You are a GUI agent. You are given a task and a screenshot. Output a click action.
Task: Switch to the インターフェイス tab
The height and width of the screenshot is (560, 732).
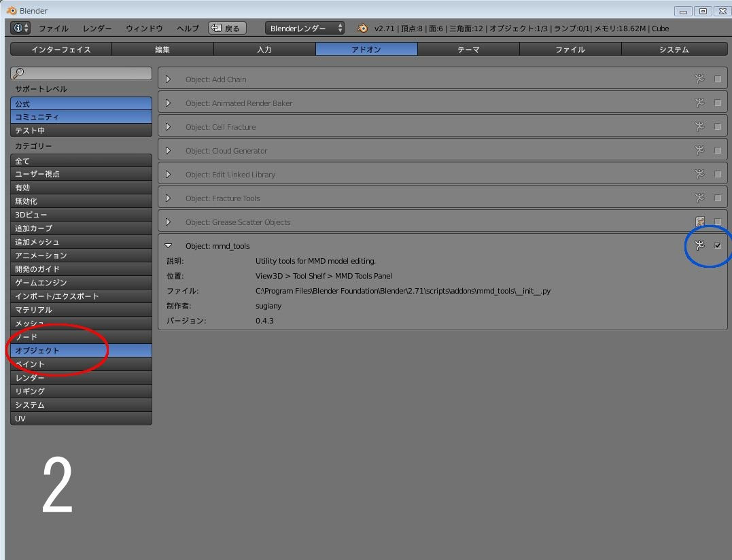coord(61,50)
